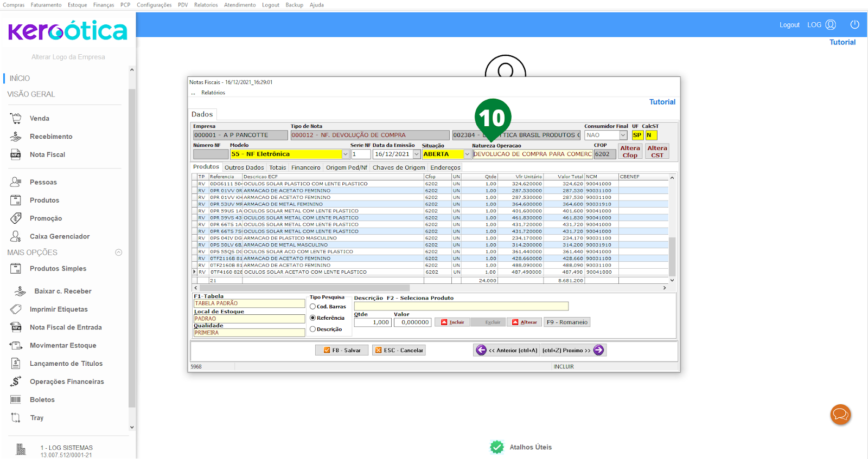Switch to the Endereços tab
The width and height of the screenshot is (868, 459).
point(445,167)
